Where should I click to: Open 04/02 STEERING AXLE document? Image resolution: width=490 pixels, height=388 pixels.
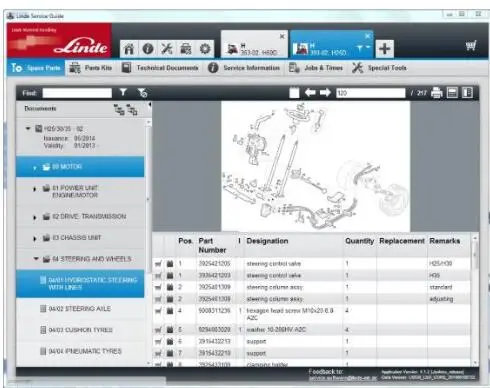click(80, 309)
